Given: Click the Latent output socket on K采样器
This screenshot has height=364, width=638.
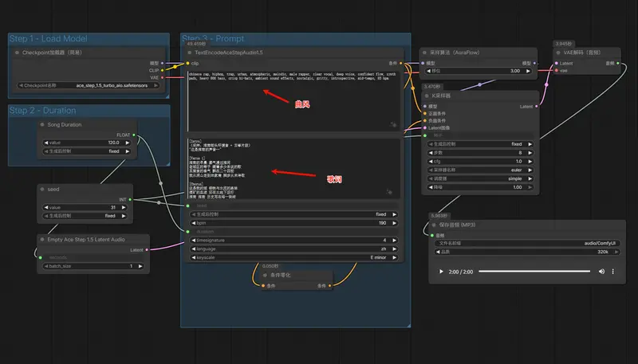Looking at the screenshot, I should [536, 107].
